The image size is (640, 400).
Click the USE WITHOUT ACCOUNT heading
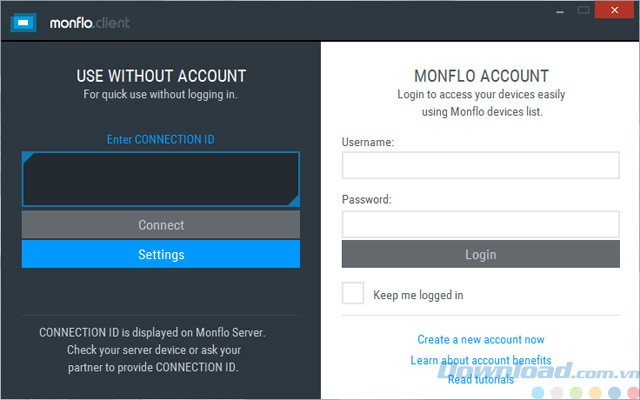pyautogui.click(x=161, y=76)
